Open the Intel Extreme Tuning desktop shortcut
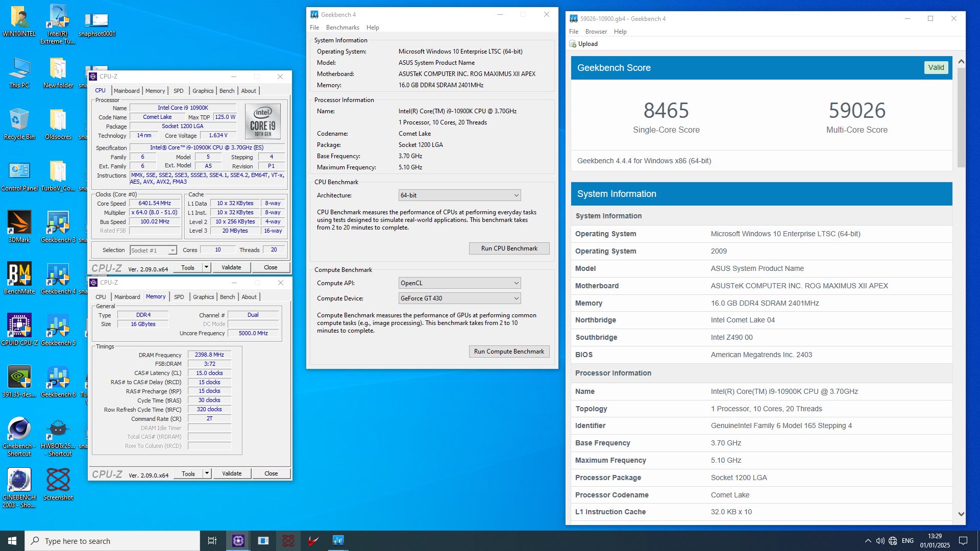This screenshot has width=980, height=551. click(x=58, y=24)
